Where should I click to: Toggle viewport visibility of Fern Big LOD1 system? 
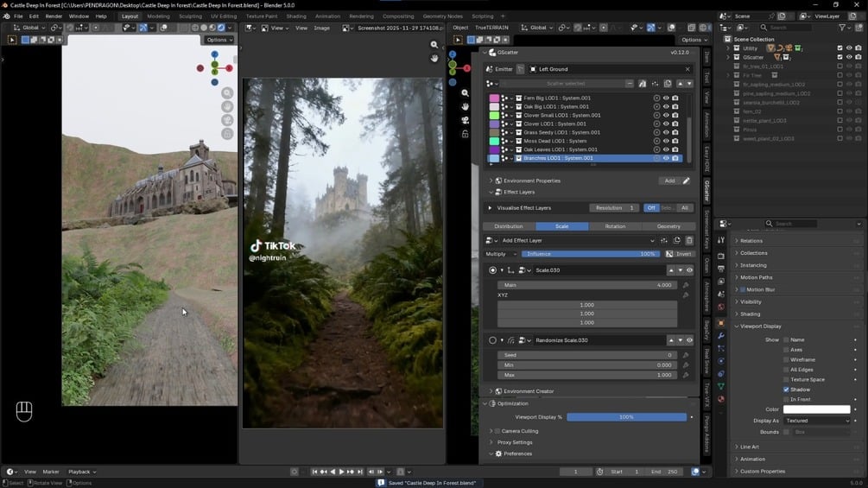click(666, 98)
